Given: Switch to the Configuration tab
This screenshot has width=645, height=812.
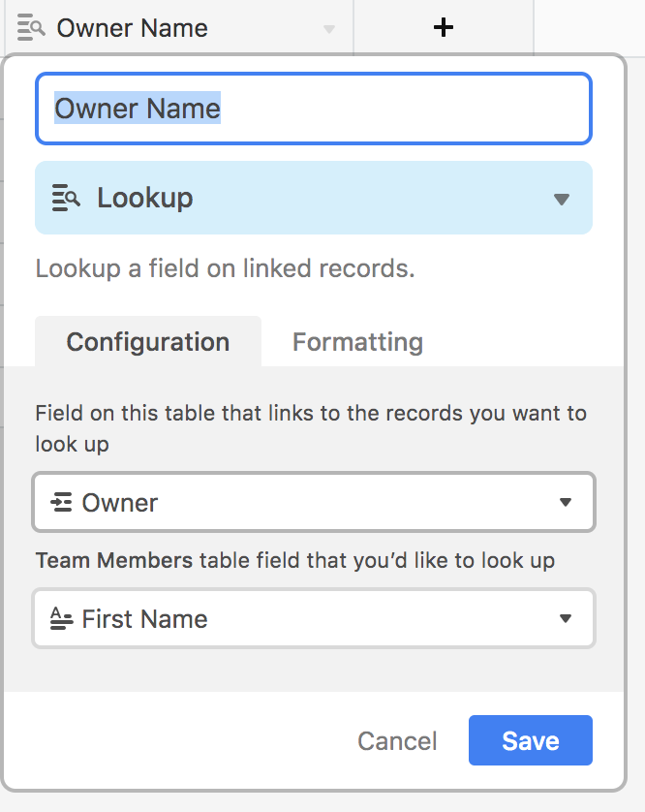Looking at the screenshot, I should click(148, 342).
